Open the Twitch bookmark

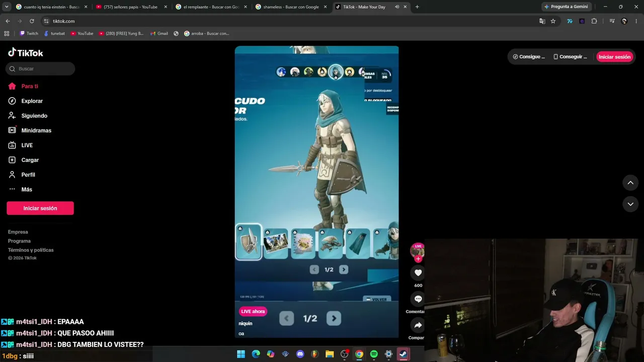tap(29, 34)
